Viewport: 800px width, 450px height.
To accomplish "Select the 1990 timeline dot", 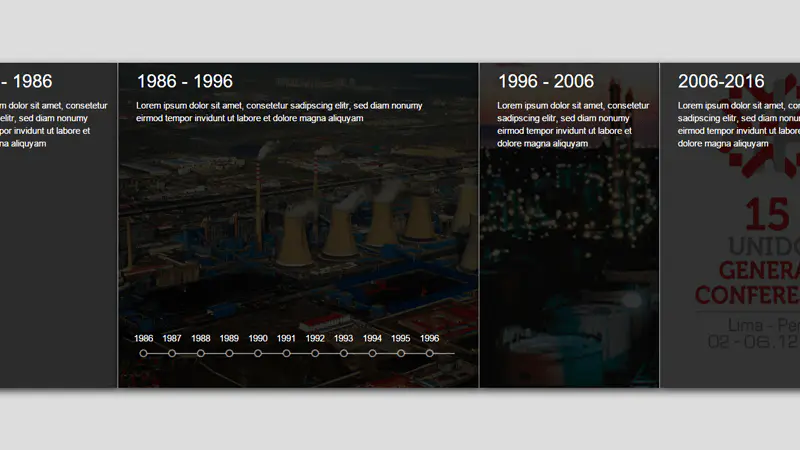I will 258,353.
